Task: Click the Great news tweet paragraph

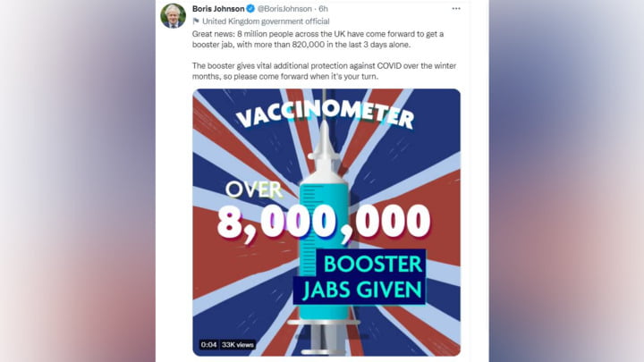Action: coord(318,39)
